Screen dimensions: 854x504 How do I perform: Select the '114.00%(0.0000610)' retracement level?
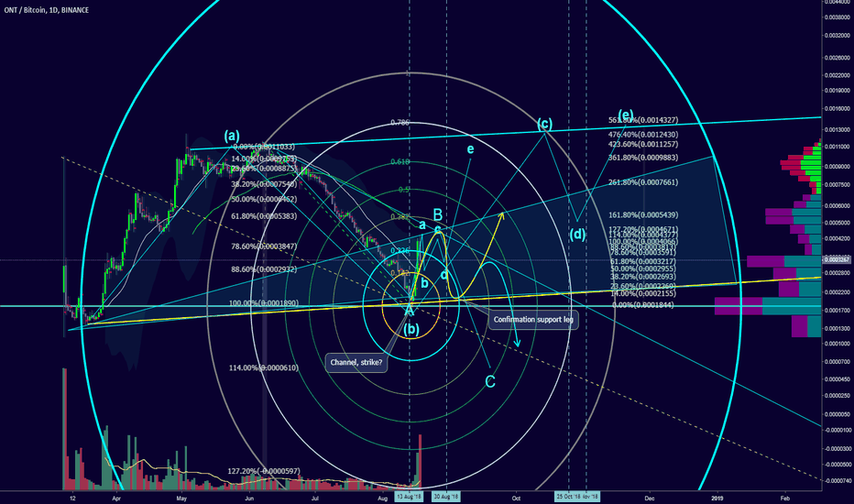(264, 367)
